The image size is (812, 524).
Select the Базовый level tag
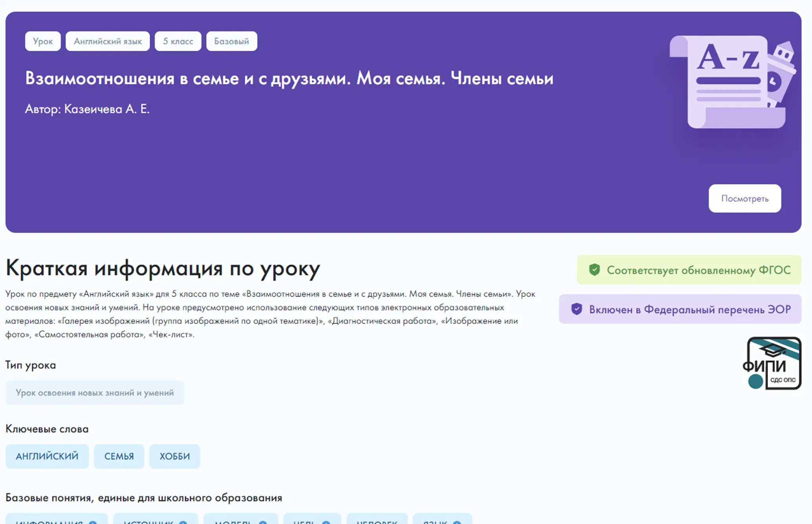pos(231,41)
